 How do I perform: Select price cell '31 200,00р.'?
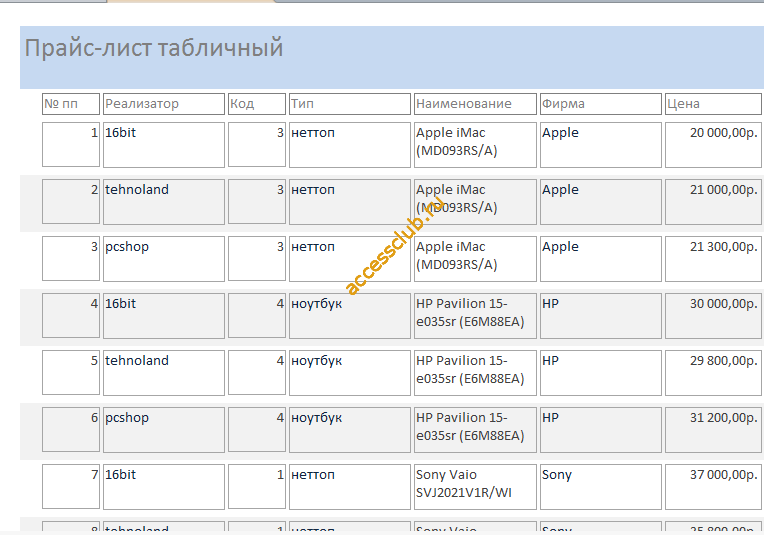click(713, 430)
